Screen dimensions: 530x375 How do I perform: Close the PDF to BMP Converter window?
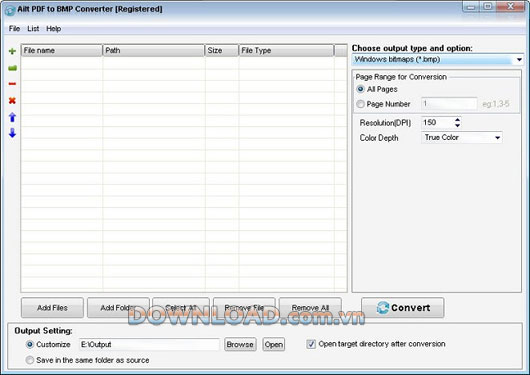[x=511, y=7]
